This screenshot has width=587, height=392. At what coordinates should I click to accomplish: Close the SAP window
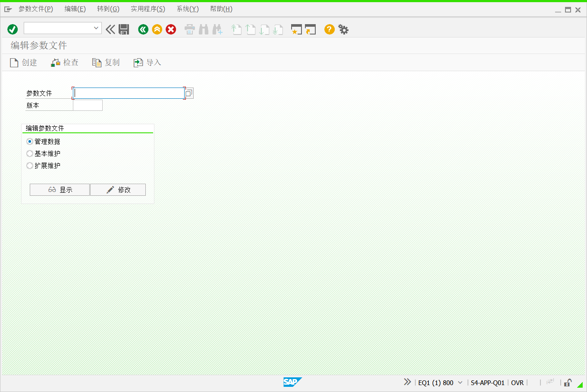coord(578,10)
